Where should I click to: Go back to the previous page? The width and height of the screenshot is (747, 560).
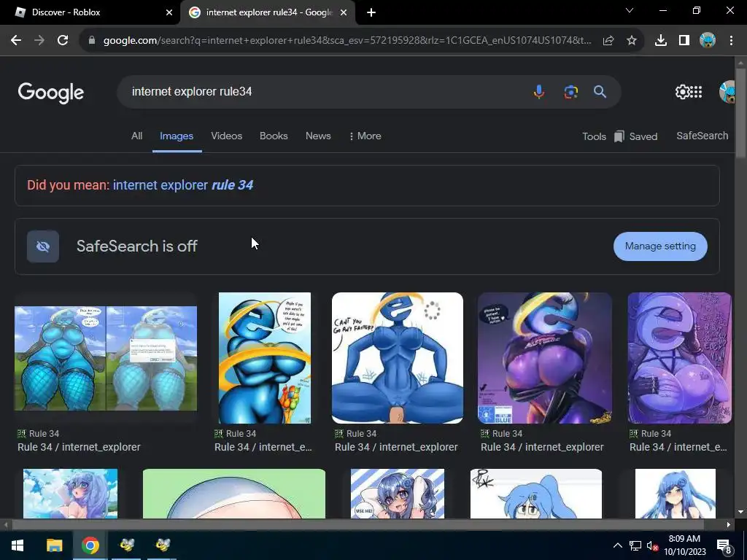(x=16, y=41)
